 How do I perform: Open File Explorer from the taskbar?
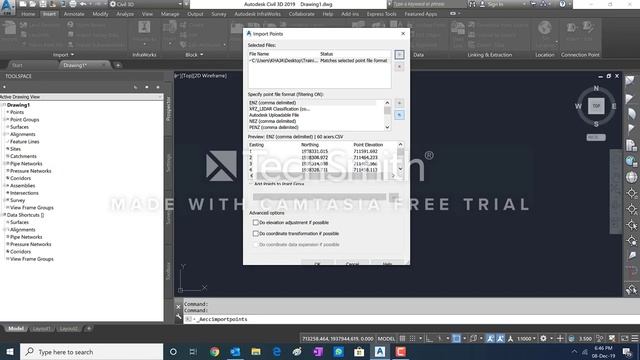point(256,352)
